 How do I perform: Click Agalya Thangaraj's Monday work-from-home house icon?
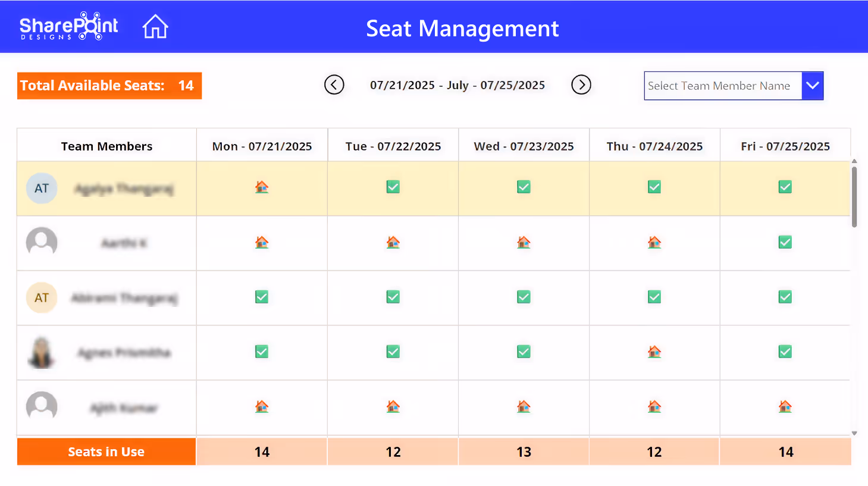click(x=262, y=187)
